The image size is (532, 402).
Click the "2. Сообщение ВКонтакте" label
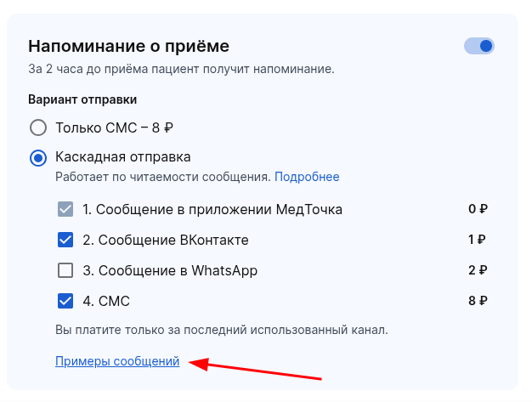[166, 240]
